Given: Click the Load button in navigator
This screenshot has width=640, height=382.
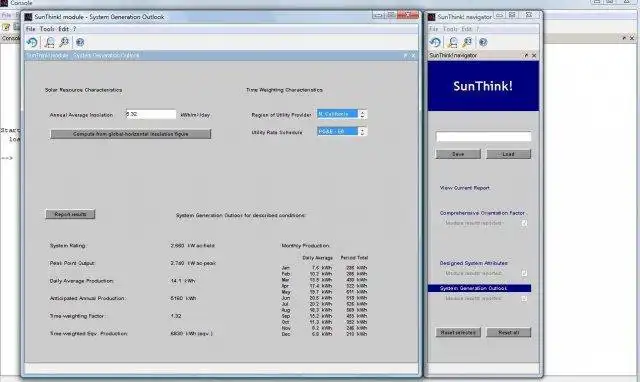Looking at the screenshot, I should [509, 154].
